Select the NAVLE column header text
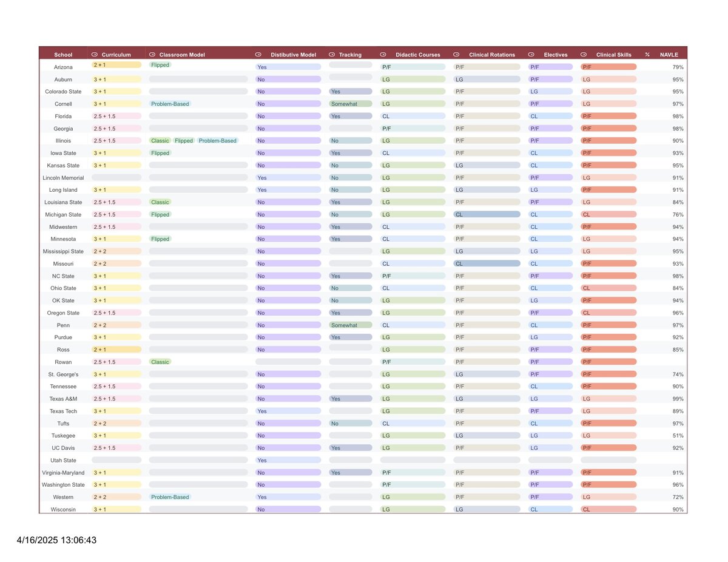This screenshot has width=728, height=562. [669, 55]
